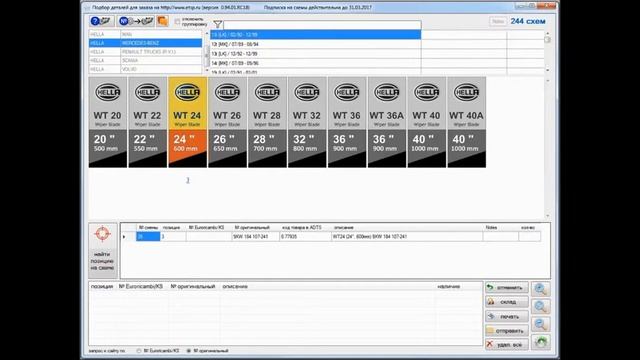Click the HELLA WT 40 wiper blade card
640x360 pixels.
pos(427,122)
